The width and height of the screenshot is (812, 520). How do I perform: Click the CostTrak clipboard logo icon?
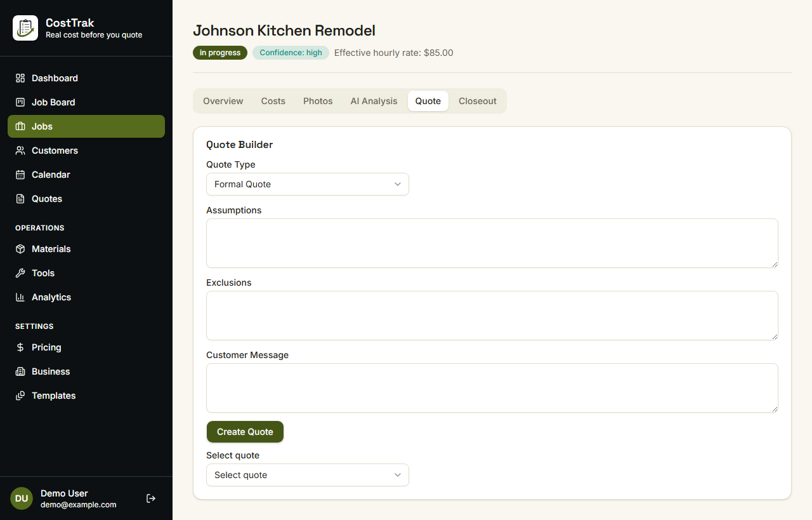tap(25, 28)
